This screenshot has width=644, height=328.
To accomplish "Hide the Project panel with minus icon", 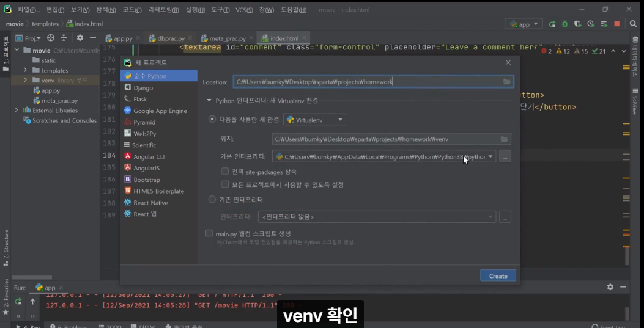I will [93, 38].
